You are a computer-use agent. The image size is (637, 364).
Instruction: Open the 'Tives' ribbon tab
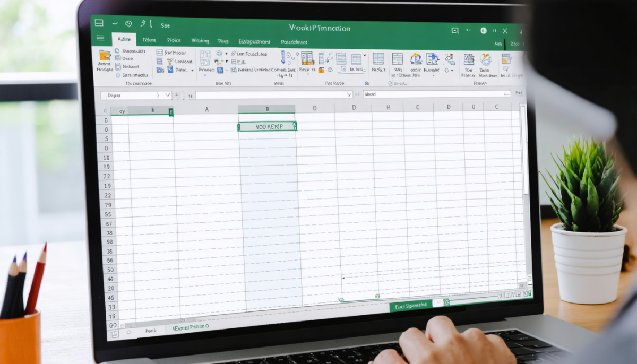pyautogui.click(x=223, y=41)
